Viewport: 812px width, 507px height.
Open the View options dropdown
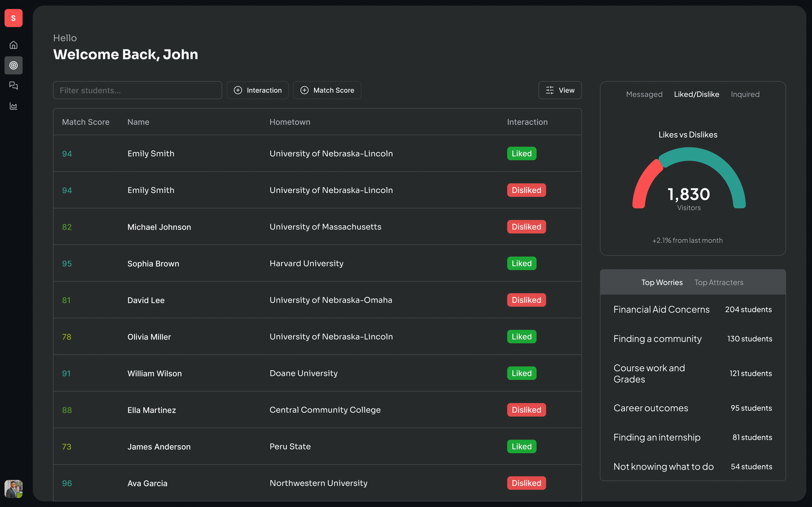560,90
